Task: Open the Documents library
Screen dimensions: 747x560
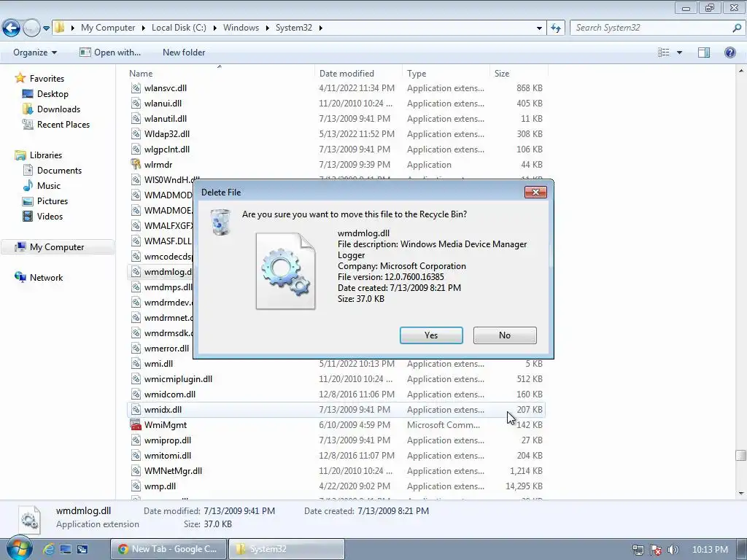Action: click(x=59, y=171)
